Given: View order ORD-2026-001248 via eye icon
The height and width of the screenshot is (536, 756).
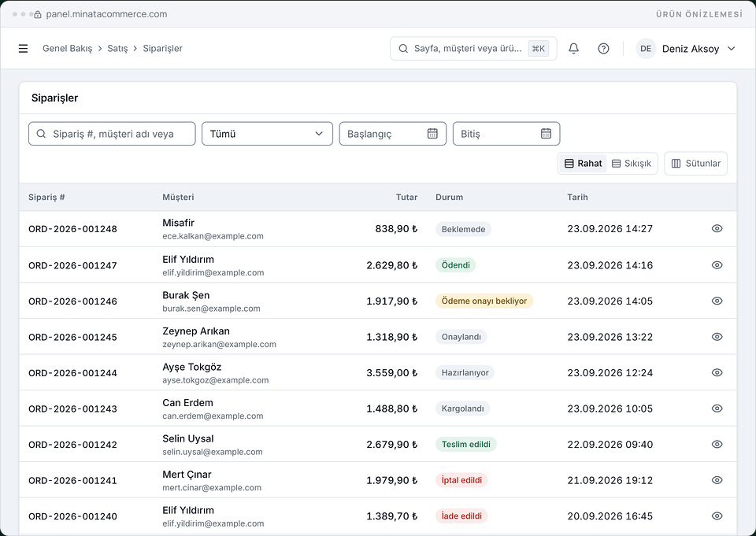Looking at the screenshot, I should pos(717,228).
